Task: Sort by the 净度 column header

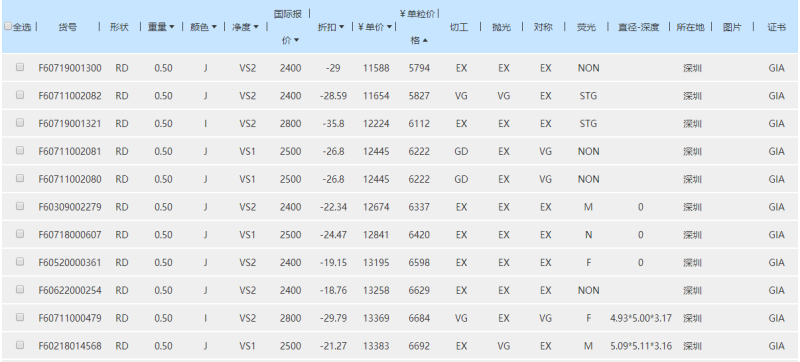Action: click(245, 27)
